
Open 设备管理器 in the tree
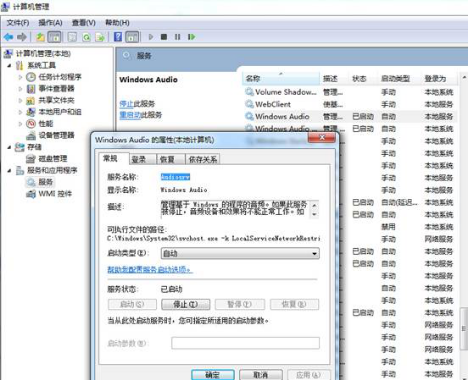point(56,135)
